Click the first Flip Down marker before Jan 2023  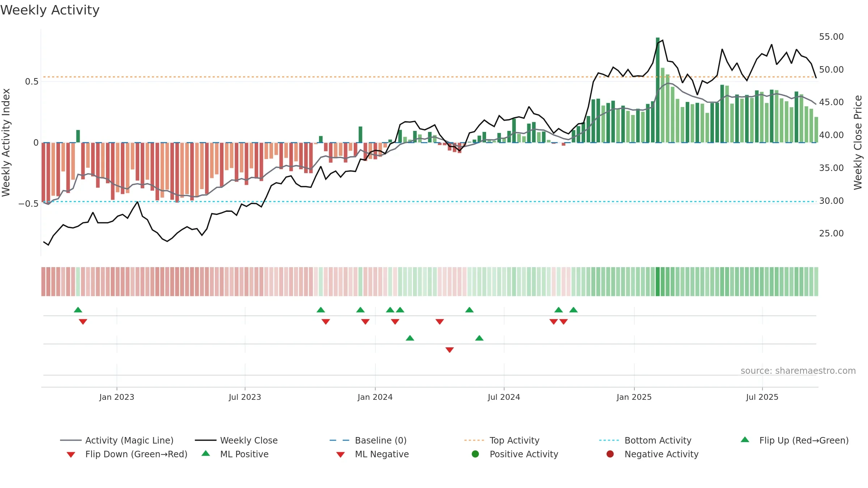click(83, 322)
